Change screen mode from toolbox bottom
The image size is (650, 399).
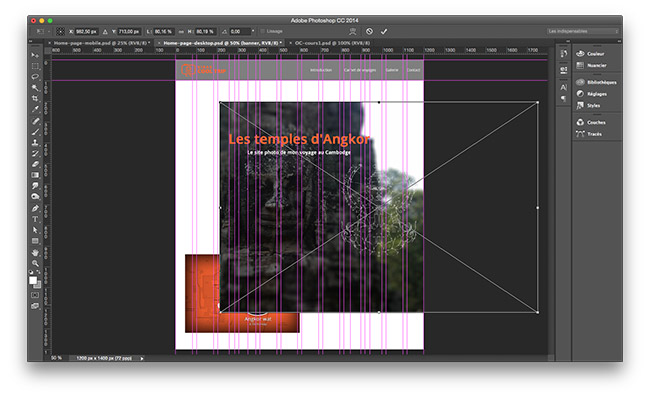[x=35, y=306]
